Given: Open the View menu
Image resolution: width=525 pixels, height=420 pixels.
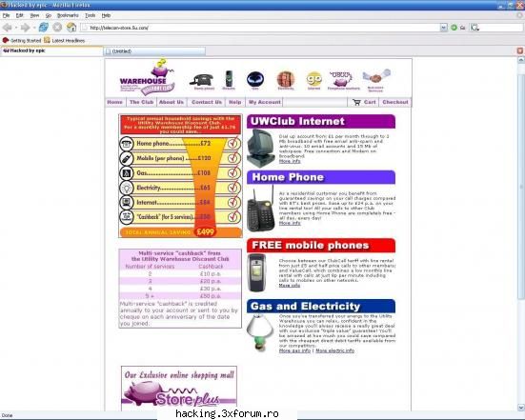Looking at the screenshot, I should [x=34, y=15].
